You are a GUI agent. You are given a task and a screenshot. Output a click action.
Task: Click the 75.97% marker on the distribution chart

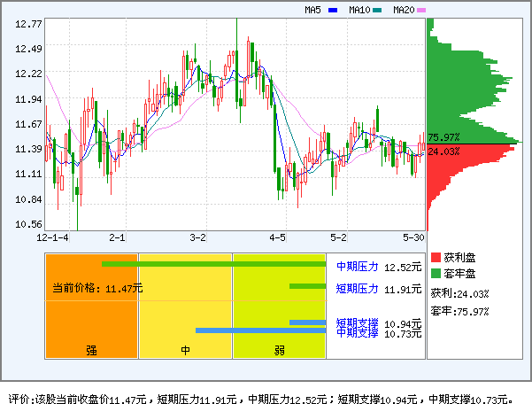pyautogui.click(x=443, y=137)
